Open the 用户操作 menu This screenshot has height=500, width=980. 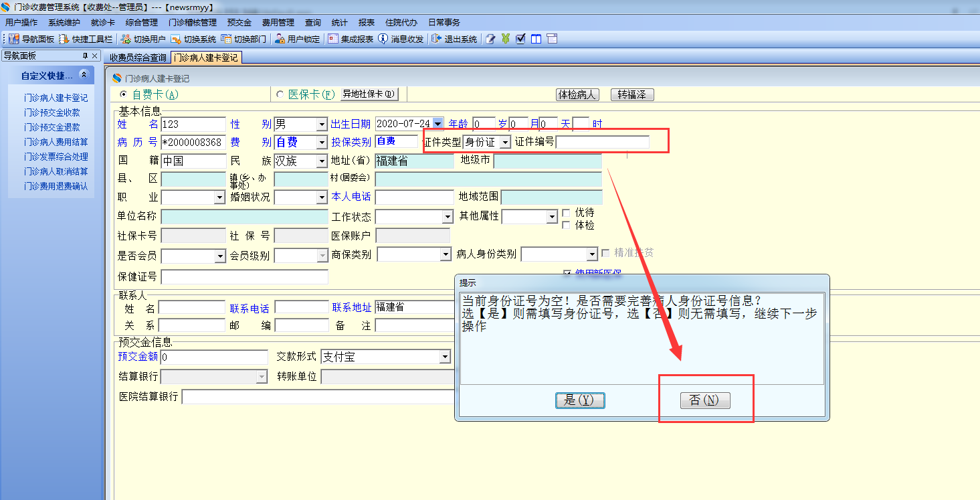[21, 23]
